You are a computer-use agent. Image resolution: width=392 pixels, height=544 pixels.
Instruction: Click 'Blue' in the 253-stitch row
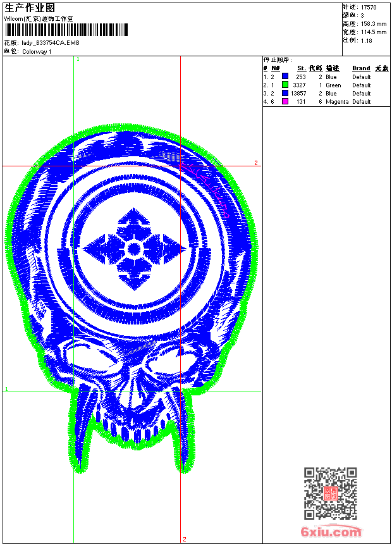coord(331,77)
